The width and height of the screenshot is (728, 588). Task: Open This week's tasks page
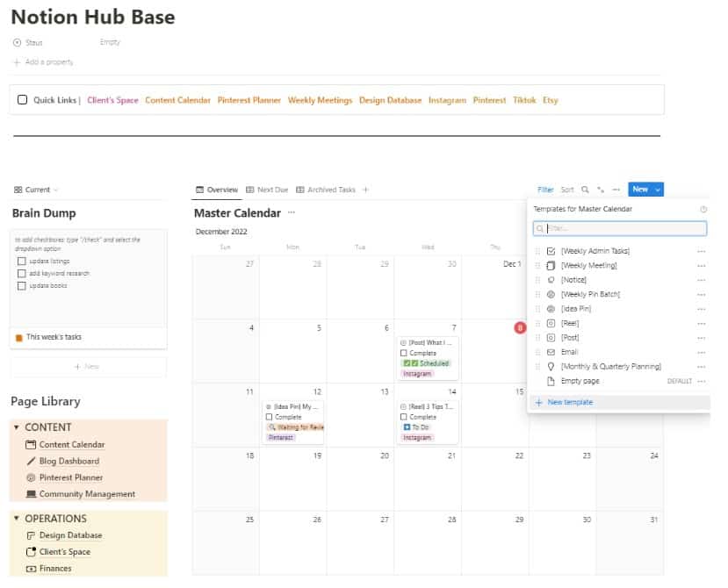click(x=54, y=337)
